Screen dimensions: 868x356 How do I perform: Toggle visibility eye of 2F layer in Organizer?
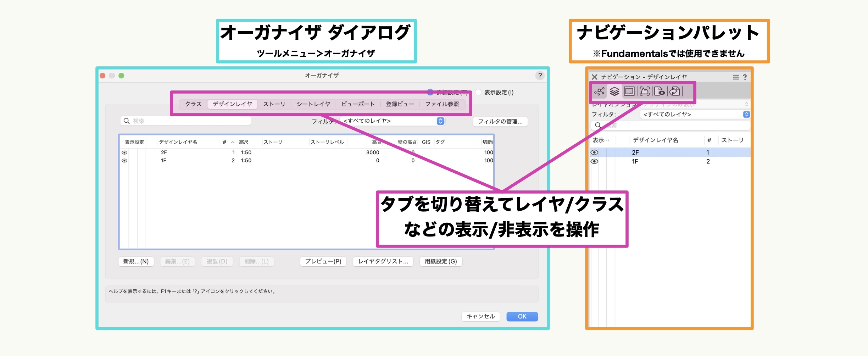point(124,152)
